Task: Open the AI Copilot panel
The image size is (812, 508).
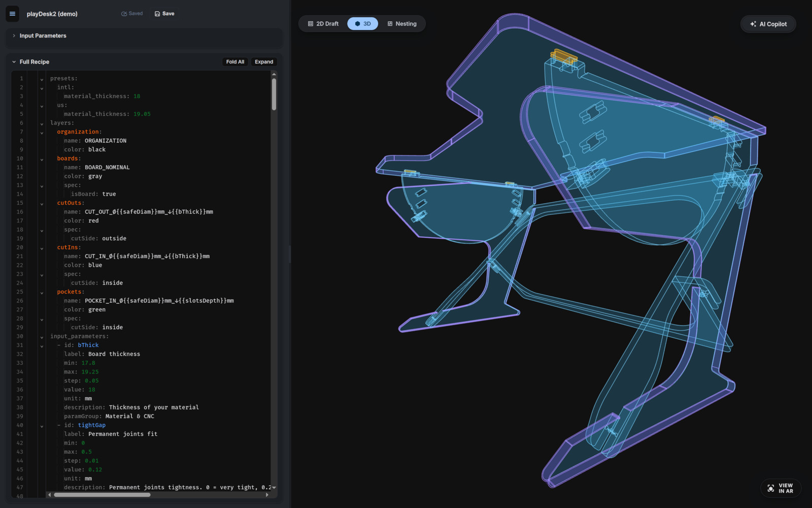Action: (x=768, y=24)
